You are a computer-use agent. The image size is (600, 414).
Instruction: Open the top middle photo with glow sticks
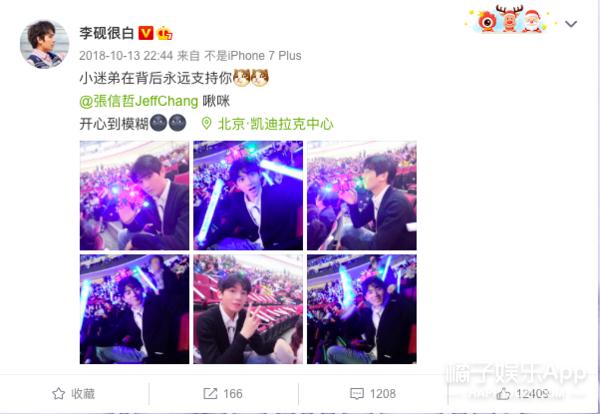tap(248, 196)
